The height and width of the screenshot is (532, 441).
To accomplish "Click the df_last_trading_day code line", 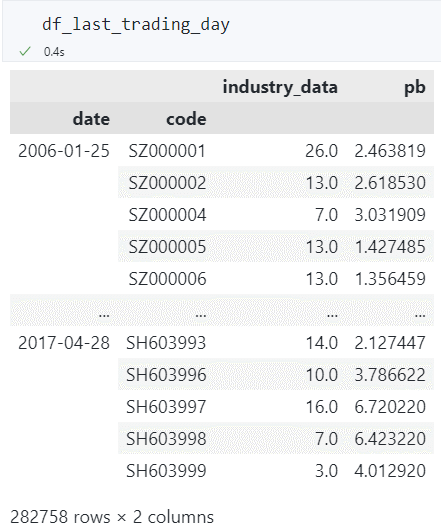I will pyautogui.click(x=136, y=25).
